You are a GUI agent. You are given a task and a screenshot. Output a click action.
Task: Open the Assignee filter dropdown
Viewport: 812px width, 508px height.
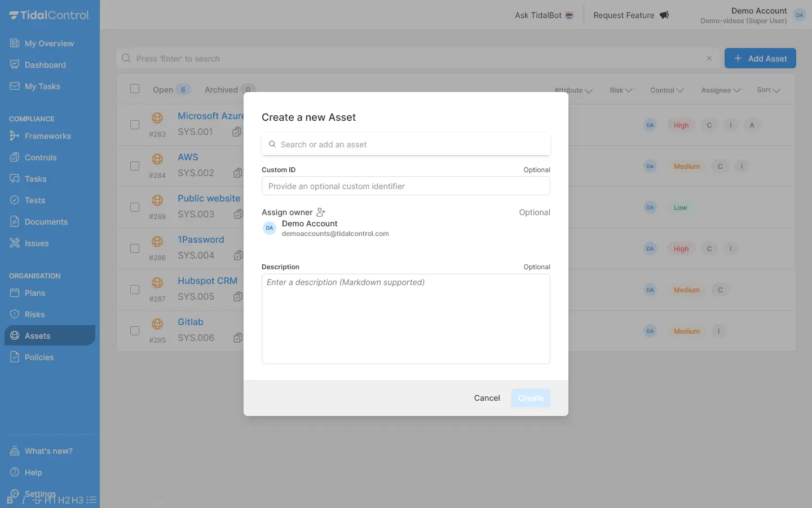point(721,90)
